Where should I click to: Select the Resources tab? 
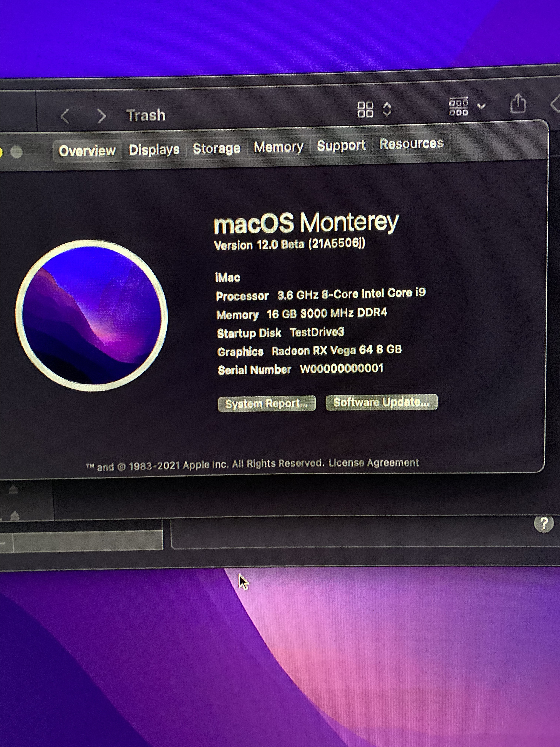411,144
